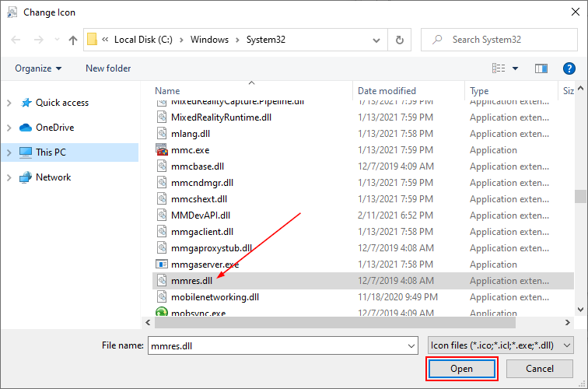Toggle the preview pane
Image resolution: width=588 pixels, height=389 pixels.
point(541,68)
